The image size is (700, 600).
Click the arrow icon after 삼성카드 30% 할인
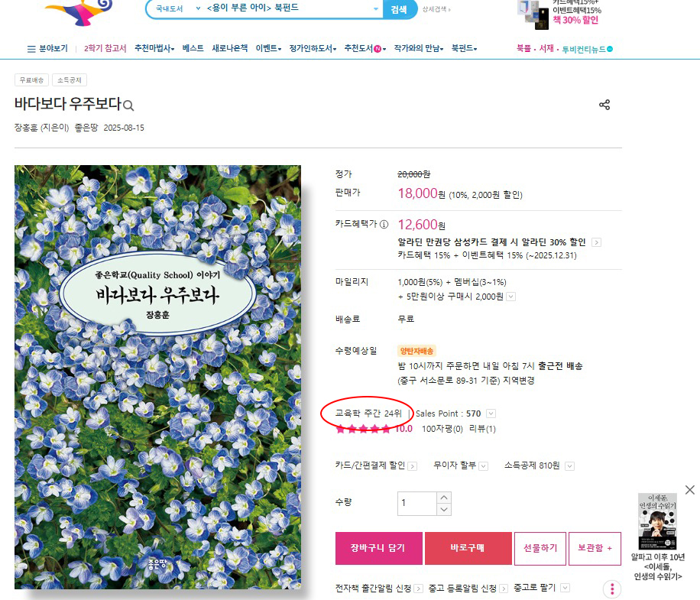click(596, 242)
